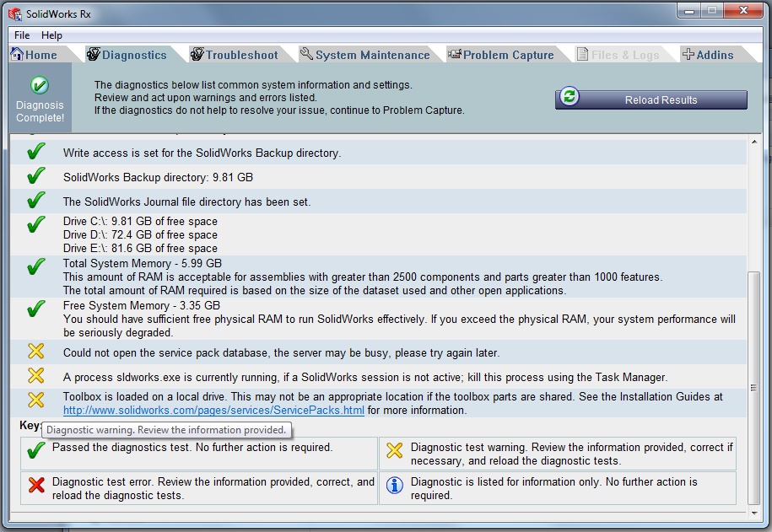Click the wrench icon on System Maintenance tab

tap(307, 54)
